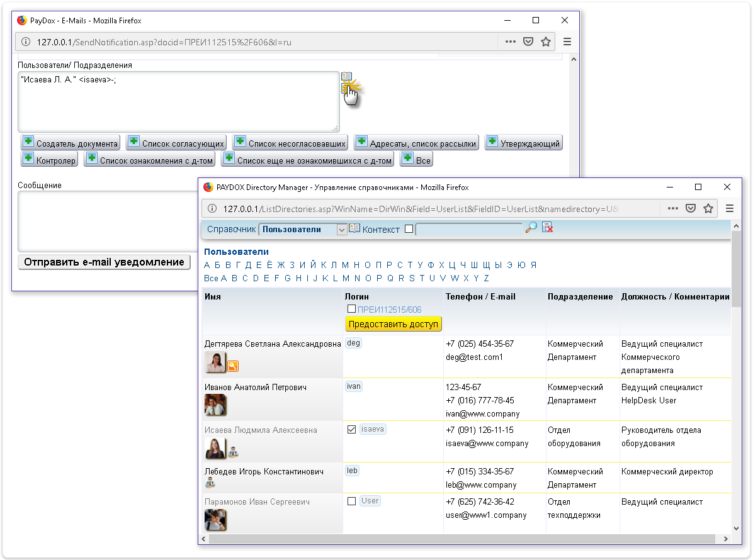This screenshot has width=753, height=560.
Task: Click the user role icon under Лебедев
Action: coord(210,483)
